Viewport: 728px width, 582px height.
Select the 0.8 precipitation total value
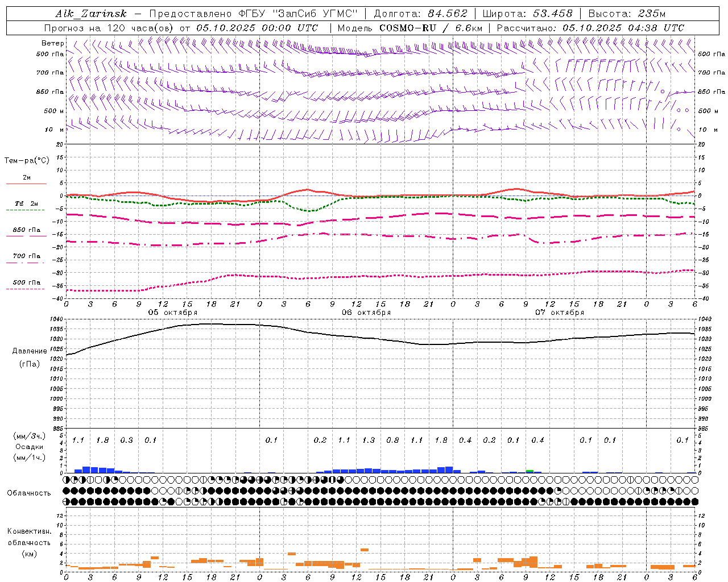click(x=392, y=440)
